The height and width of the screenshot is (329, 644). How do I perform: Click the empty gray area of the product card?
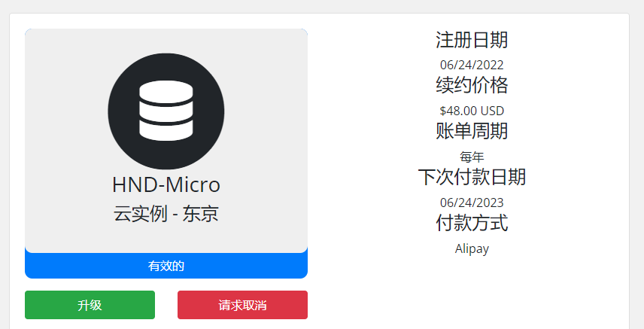click(x=60, y=60)
